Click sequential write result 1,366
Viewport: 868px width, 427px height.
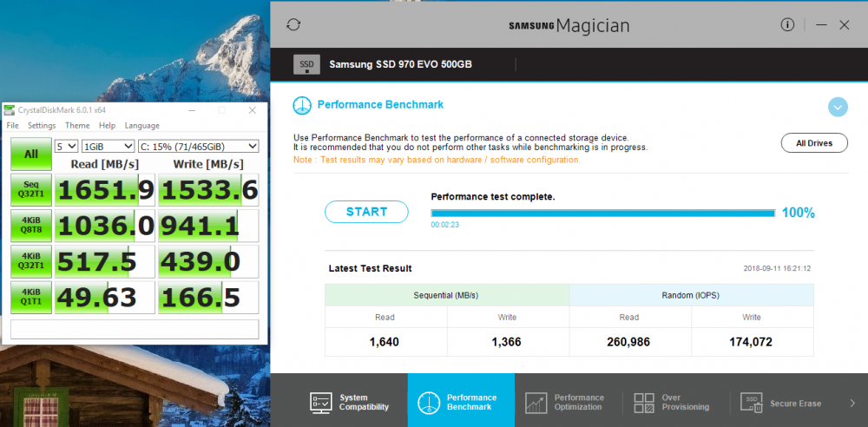[507, 342]
